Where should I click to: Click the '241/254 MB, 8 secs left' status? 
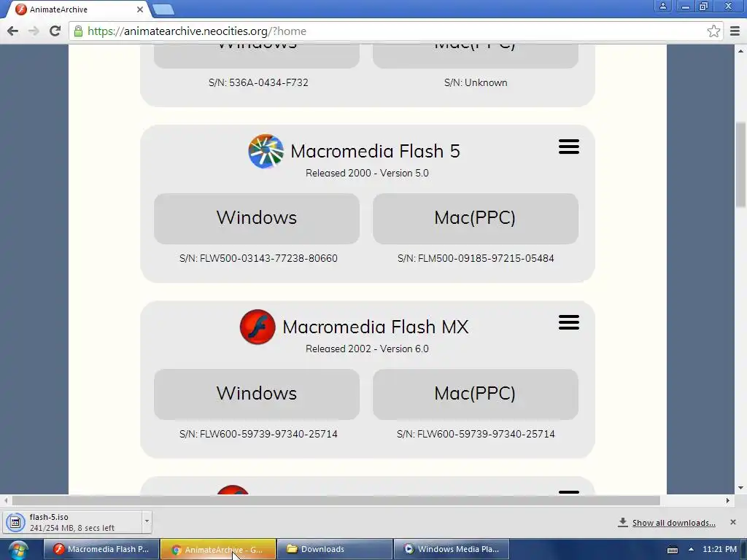tap(72, 528)
